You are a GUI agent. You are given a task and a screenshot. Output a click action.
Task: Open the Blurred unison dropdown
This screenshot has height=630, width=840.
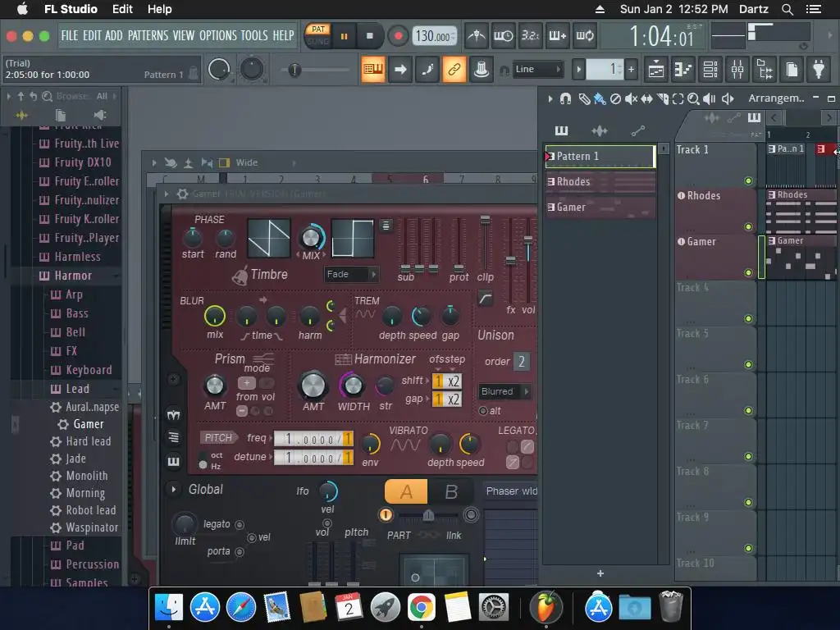click(x=504, y=391)
